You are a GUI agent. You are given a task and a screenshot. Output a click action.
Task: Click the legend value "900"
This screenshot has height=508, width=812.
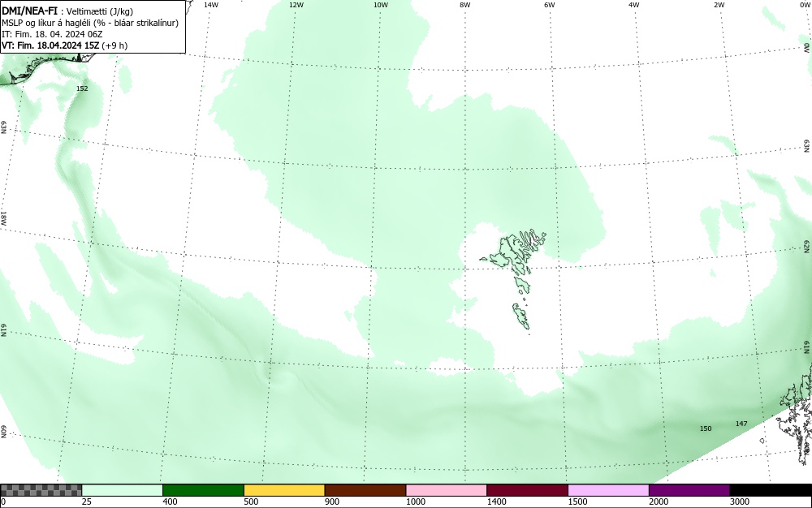[332, 502]
